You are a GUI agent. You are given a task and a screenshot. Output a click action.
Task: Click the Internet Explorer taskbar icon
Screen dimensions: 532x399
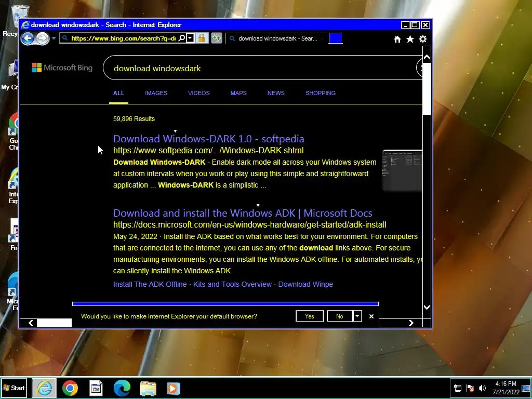pos(44,388)
